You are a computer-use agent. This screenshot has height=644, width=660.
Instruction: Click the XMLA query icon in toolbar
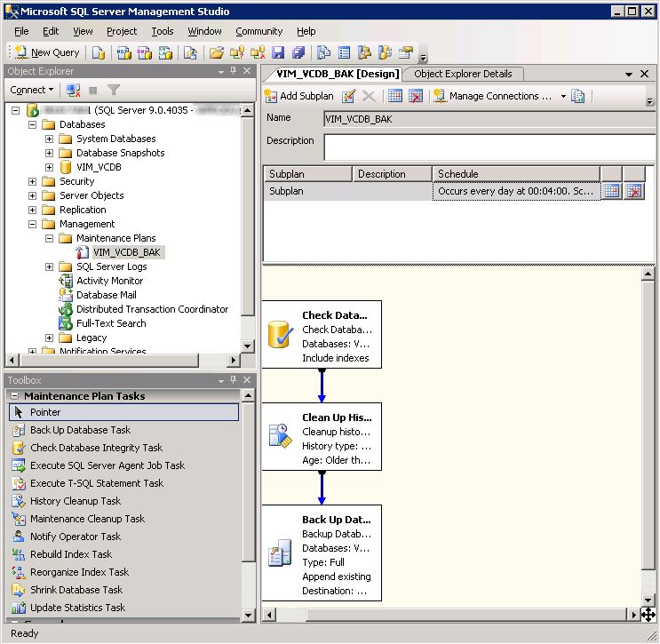pyautogui.click(x=165, y=52)
